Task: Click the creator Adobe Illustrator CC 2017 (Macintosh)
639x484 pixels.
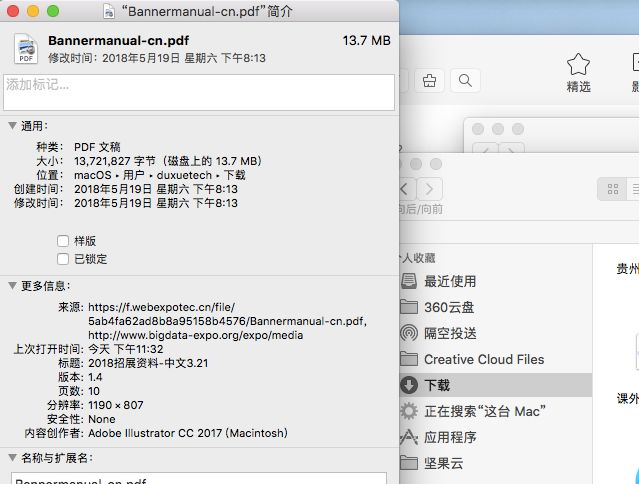Action: coord(188,433)
